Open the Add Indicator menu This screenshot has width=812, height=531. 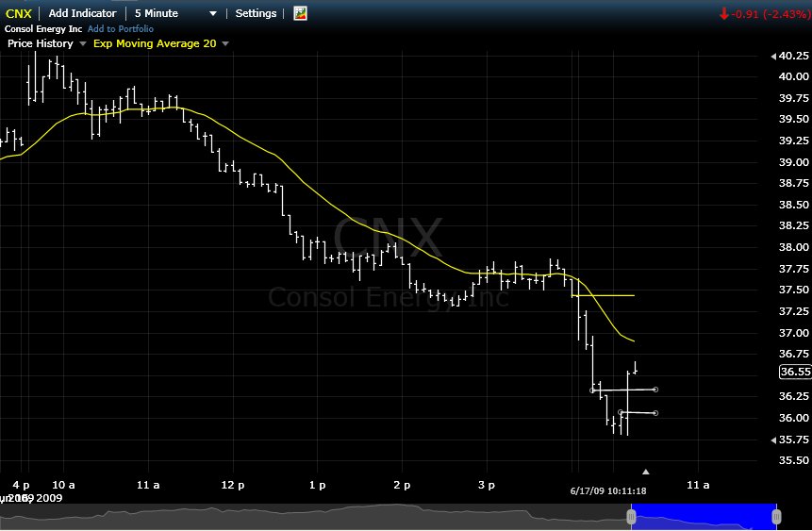(82, 13)
